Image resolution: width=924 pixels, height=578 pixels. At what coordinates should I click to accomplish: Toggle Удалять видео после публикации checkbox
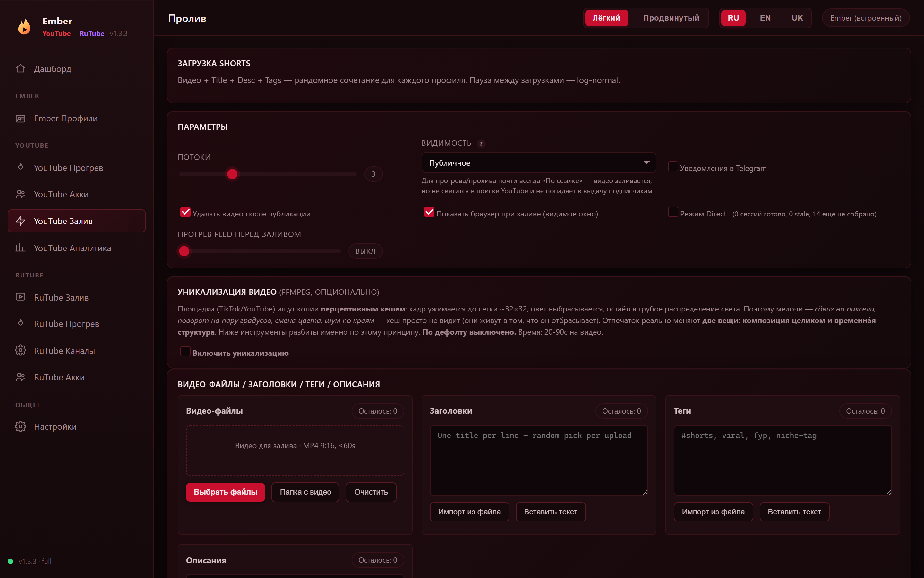tap(185, 212)
